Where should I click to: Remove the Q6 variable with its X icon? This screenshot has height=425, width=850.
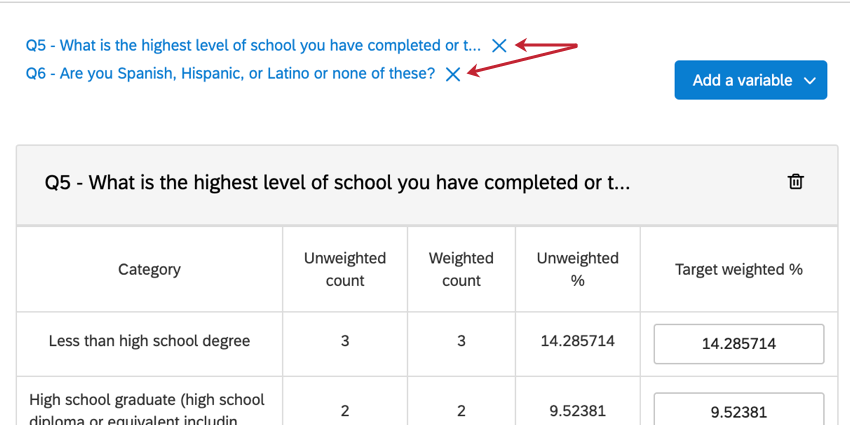click(453, 74)
